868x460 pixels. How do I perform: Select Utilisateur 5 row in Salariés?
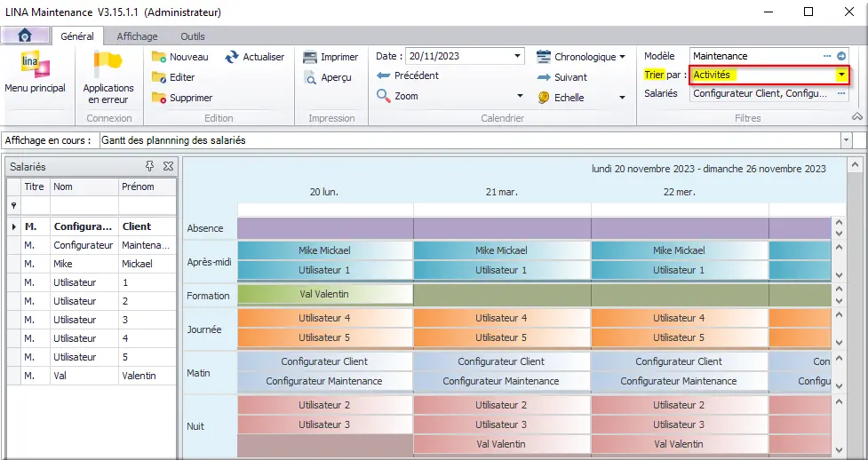click(x=92, y=357)
